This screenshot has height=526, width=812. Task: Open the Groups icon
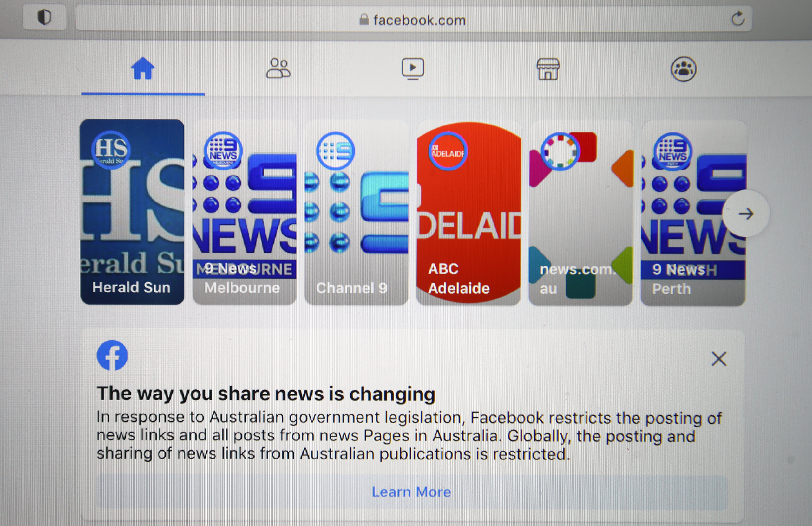[683, 69]
